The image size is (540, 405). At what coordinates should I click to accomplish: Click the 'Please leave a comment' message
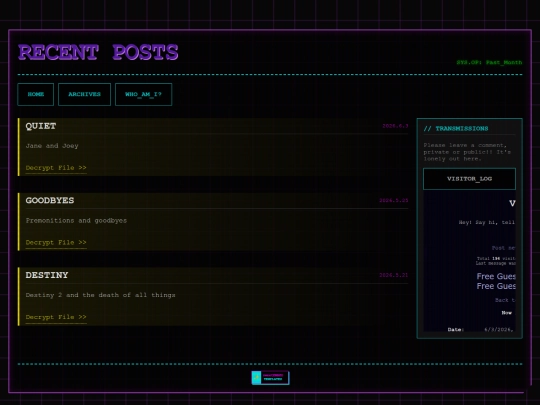(x=467, y=152)
